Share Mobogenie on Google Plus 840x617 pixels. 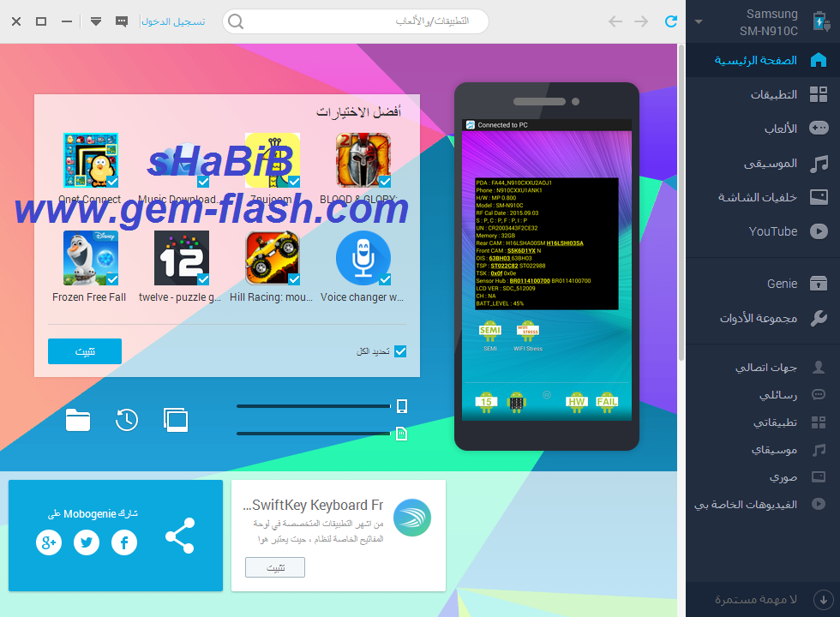coord(49,542)
